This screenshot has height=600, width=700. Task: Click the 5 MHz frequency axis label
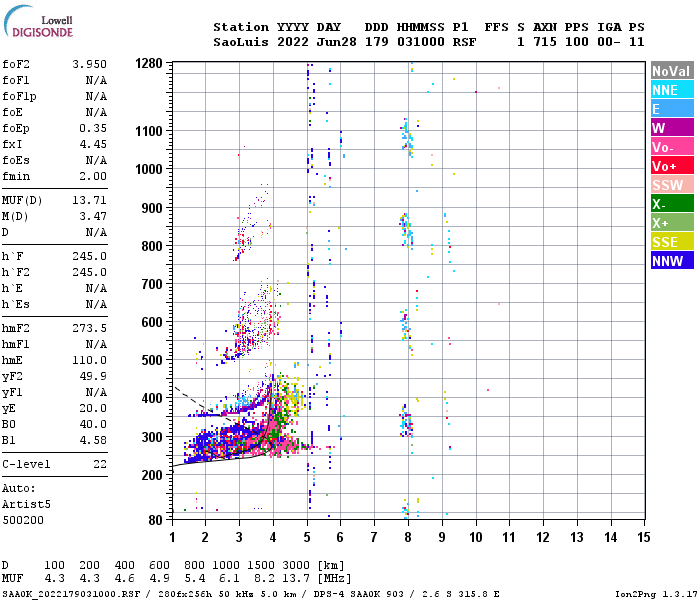point(307,537)
